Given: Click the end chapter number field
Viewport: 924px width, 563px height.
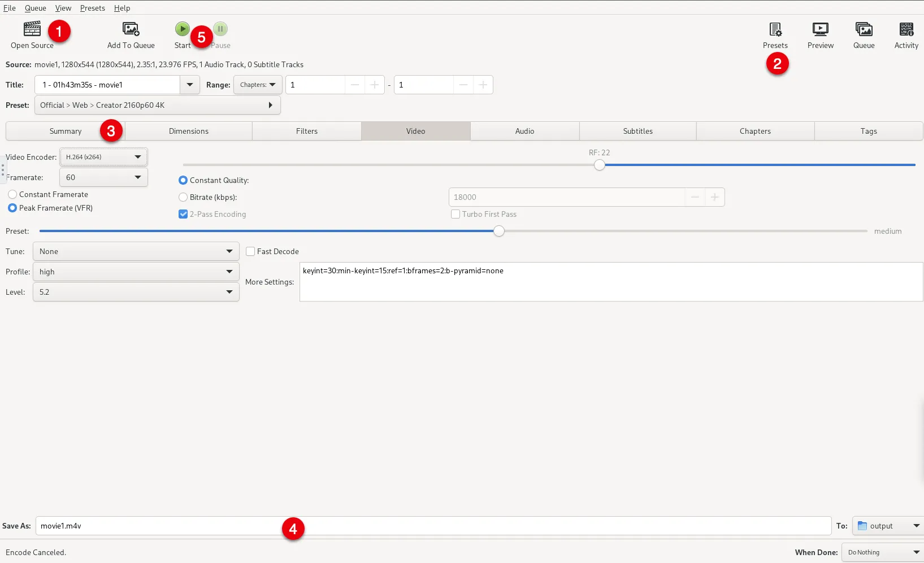Looking at the screenshot, I should [x=424, y=85].
